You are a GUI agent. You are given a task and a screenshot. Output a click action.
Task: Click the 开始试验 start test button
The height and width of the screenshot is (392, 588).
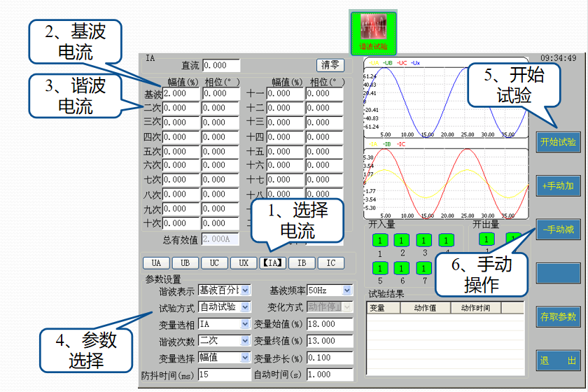coord(558,142)
